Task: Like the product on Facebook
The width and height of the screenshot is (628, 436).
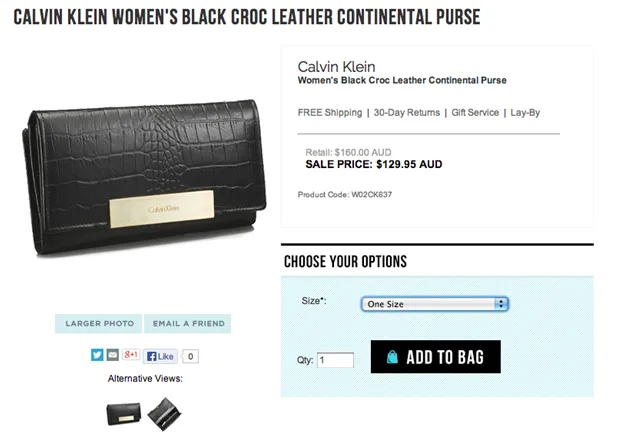Action: (x=160, y=355)
